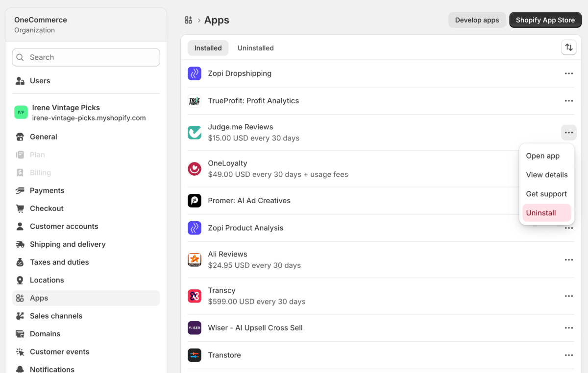Open Users in the sidebar
588x373 pixels.
86,81
